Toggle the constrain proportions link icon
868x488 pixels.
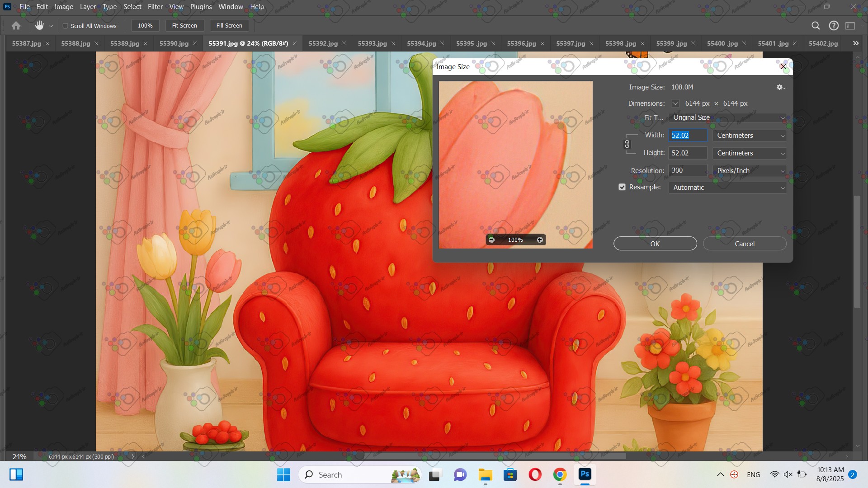627,144
